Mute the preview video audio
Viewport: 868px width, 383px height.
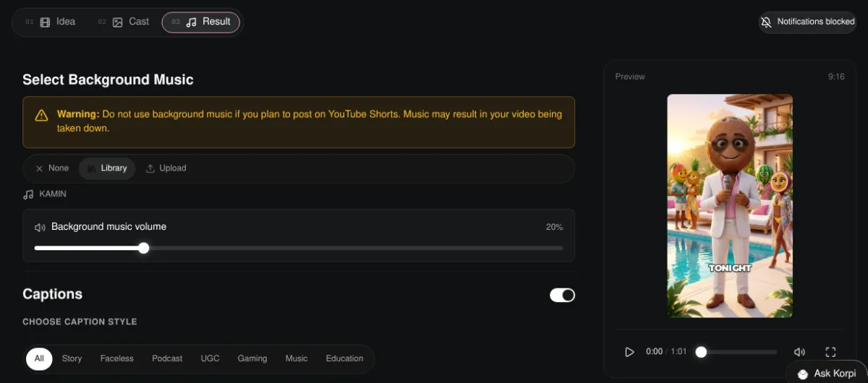[x=799, y=352]
